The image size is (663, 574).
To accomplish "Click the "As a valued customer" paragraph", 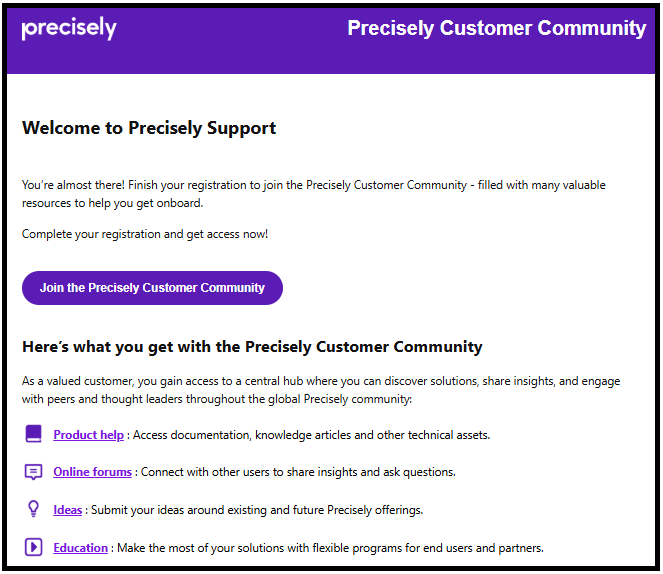I will tap(320, 389).
